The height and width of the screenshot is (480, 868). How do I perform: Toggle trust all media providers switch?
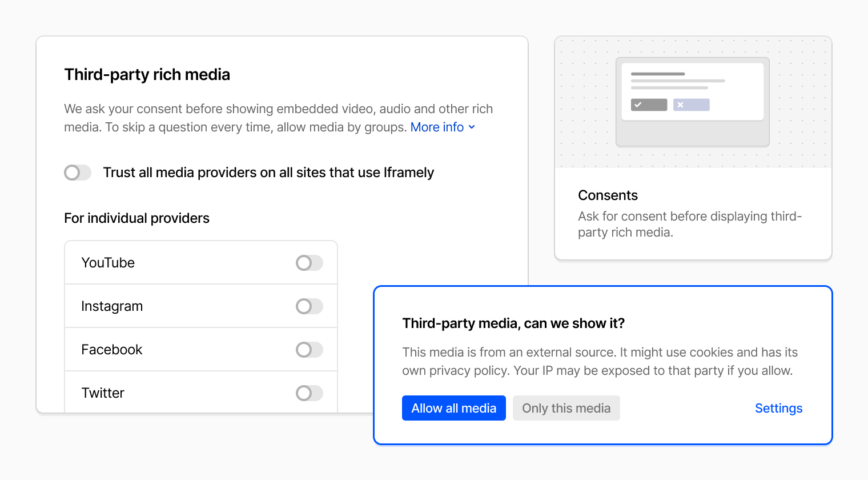tap(78, 173)
